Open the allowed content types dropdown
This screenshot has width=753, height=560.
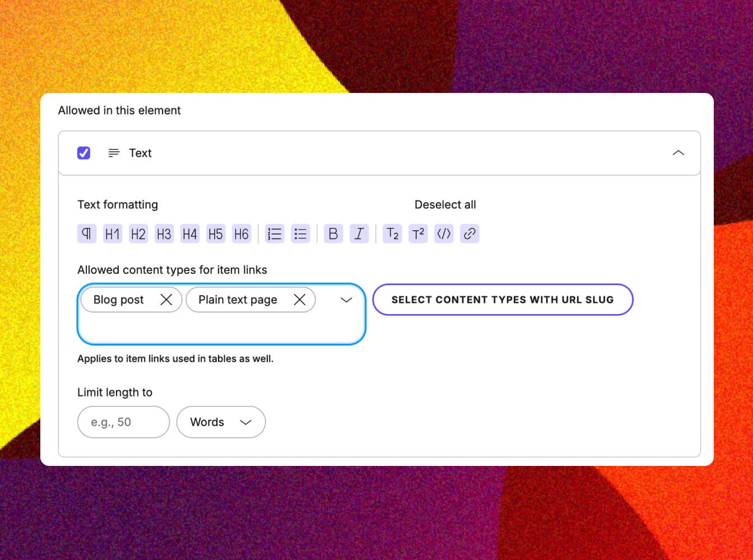pos(346,300)
